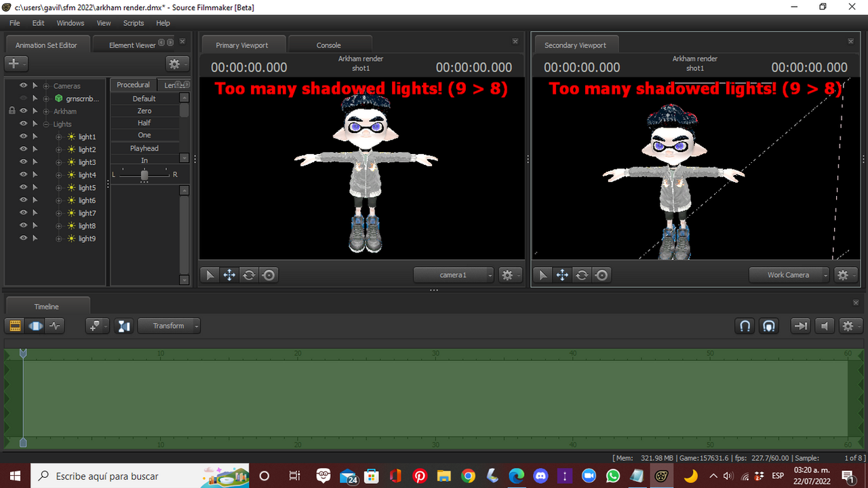Switch to the Console tab
The width and height of the screenshot is (868, 488).
[329, 45]
